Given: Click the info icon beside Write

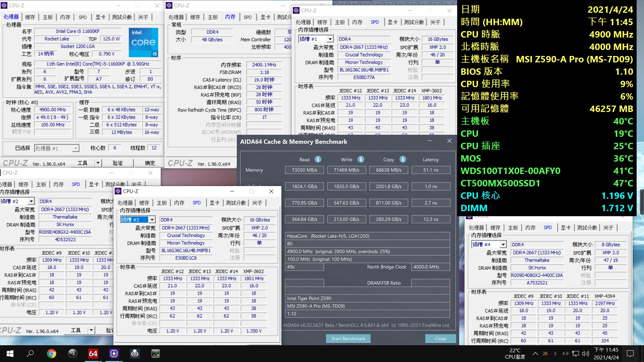Looking at the screenshot, I should (x=361, y=159).
